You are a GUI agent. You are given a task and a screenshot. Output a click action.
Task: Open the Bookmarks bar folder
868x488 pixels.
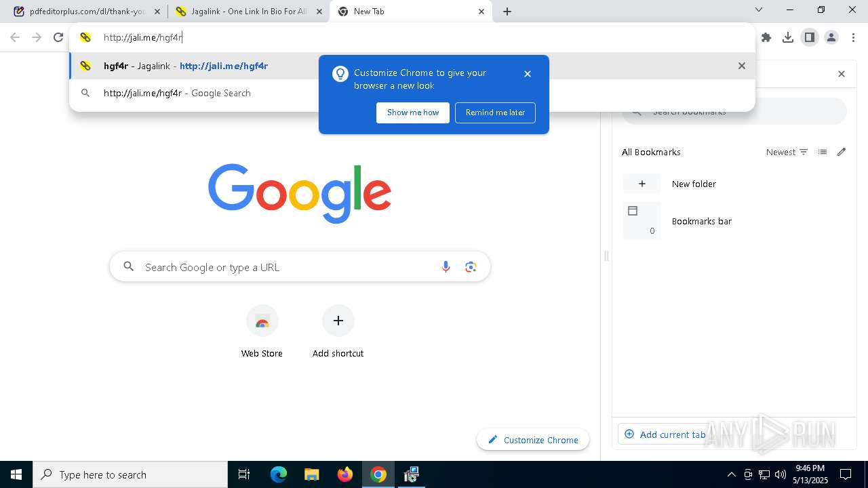734,221
